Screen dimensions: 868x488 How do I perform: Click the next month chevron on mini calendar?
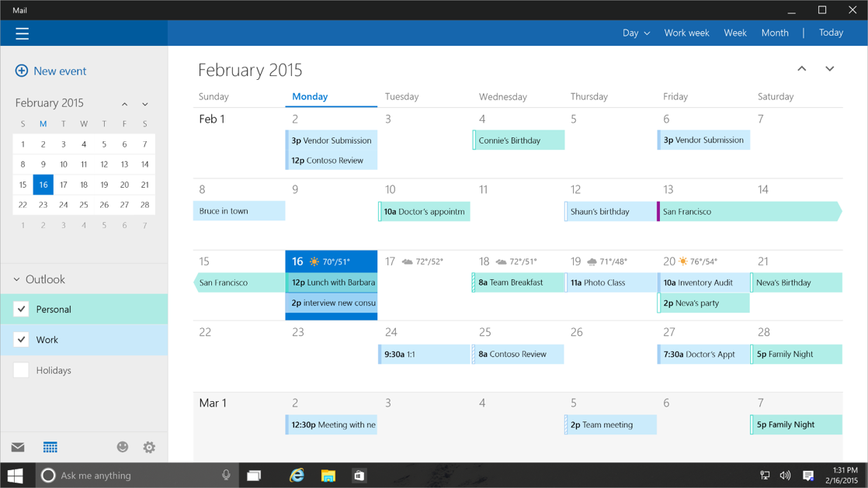tap(144, 103)
